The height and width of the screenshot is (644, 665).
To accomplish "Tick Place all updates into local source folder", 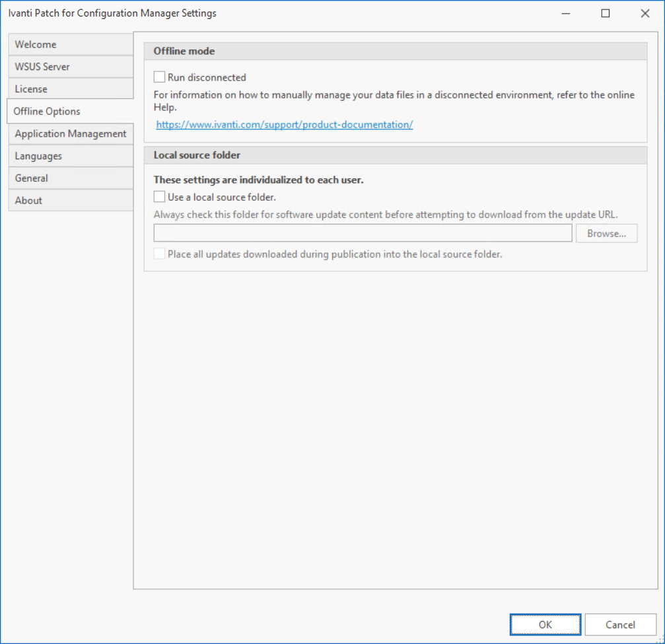I will click(x=160, y=254).
